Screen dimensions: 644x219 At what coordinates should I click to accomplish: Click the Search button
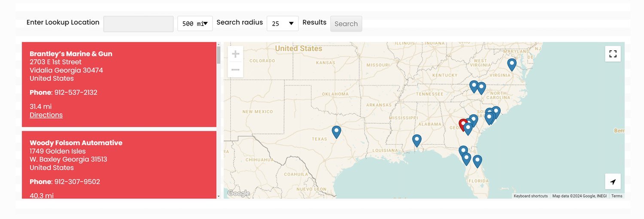(x=346, y=24)
